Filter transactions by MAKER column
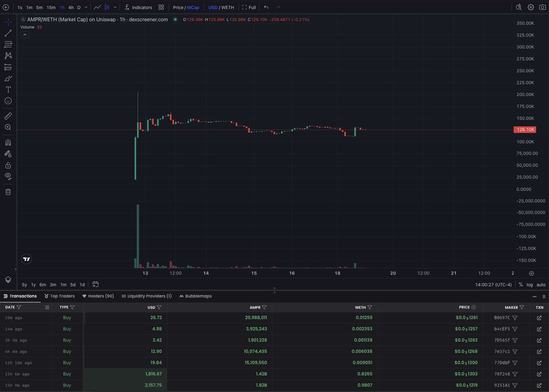Screen dimensions: 549x392 coord(522,307)
